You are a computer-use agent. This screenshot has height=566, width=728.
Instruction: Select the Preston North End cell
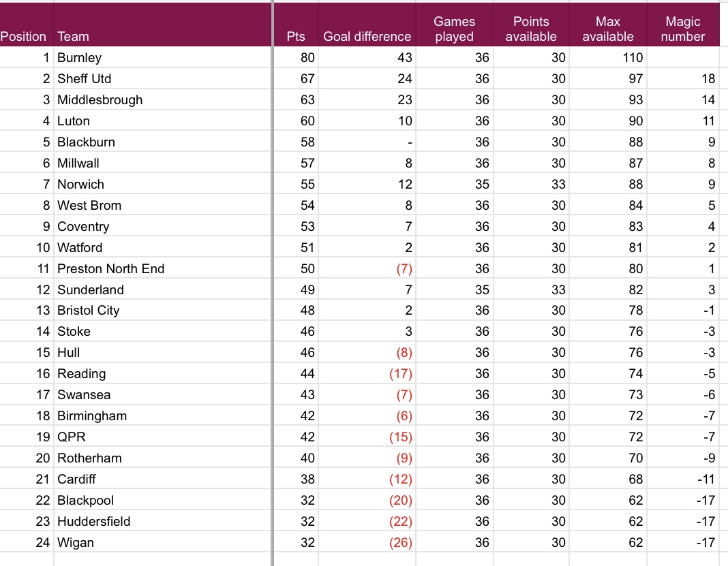click(110, 269)
